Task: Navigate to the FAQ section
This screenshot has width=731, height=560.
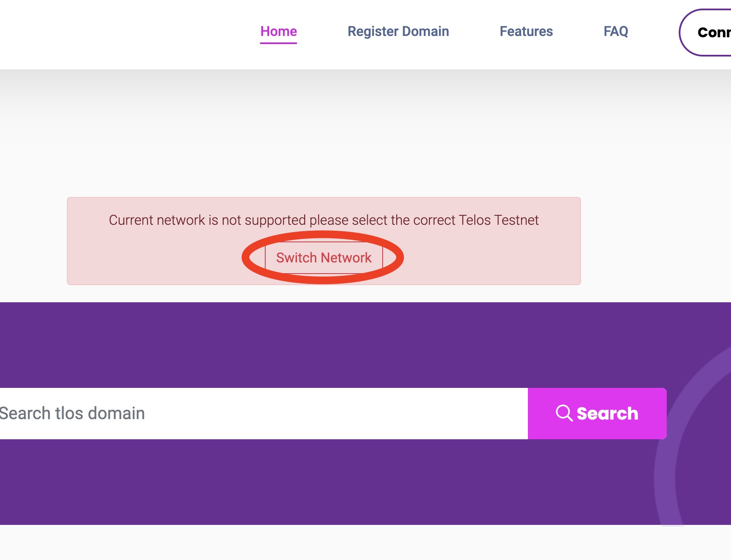Action: 616,31
